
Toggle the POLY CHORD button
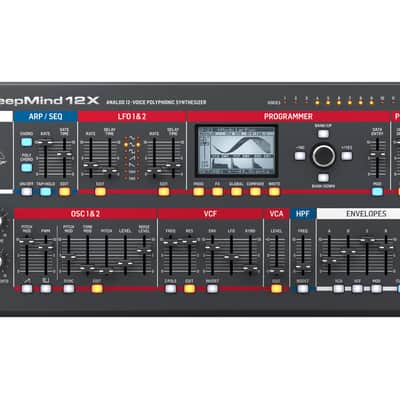click(26, 167)
